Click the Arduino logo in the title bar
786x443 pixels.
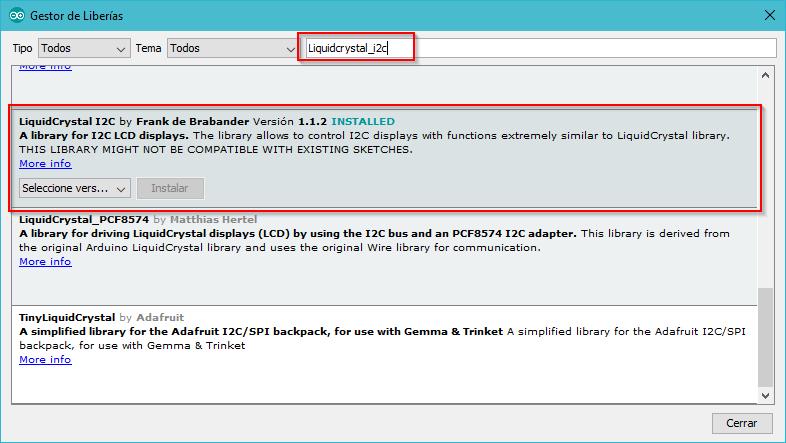(x=15, y=15)
